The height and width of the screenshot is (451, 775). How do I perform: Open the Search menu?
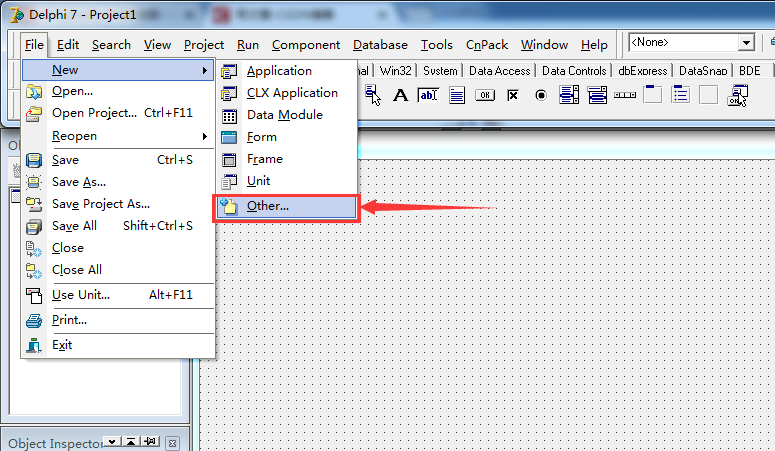pos(111,45)
